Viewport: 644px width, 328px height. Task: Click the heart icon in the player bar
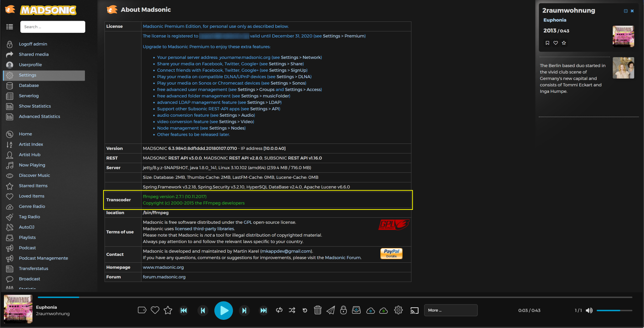(155, 310)
